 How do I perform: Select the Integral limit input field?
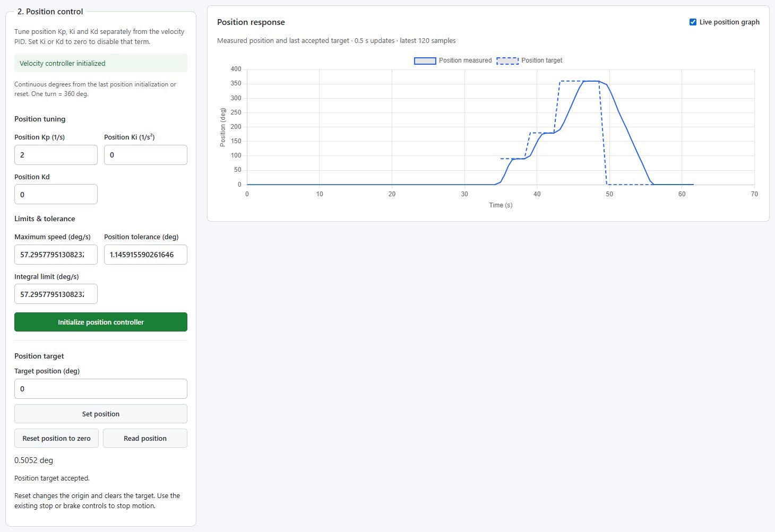(56, 294)
